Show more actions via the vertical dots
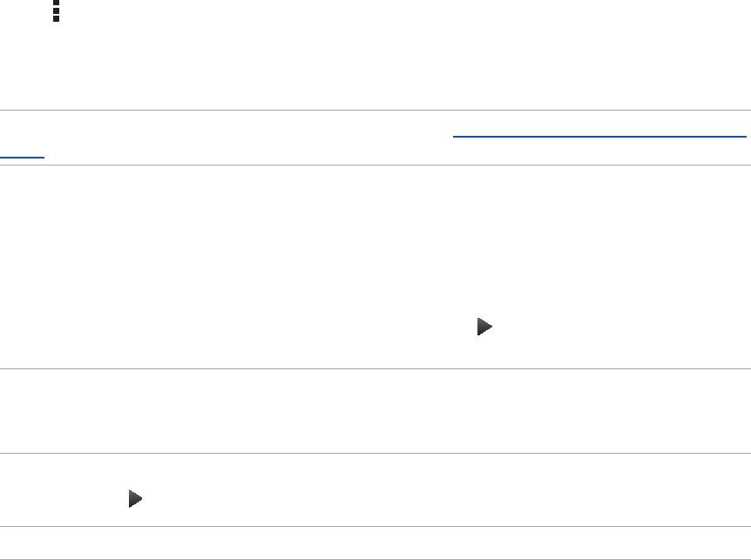The image size is (751, 560). pyautogui.click(x=57, y=10)
